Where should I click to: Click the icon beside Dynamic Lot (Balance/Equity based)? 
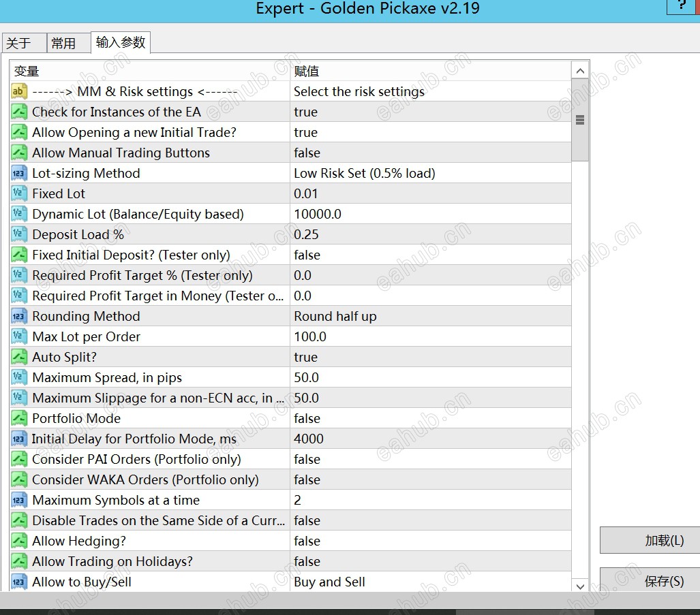(x=19, y=214)
